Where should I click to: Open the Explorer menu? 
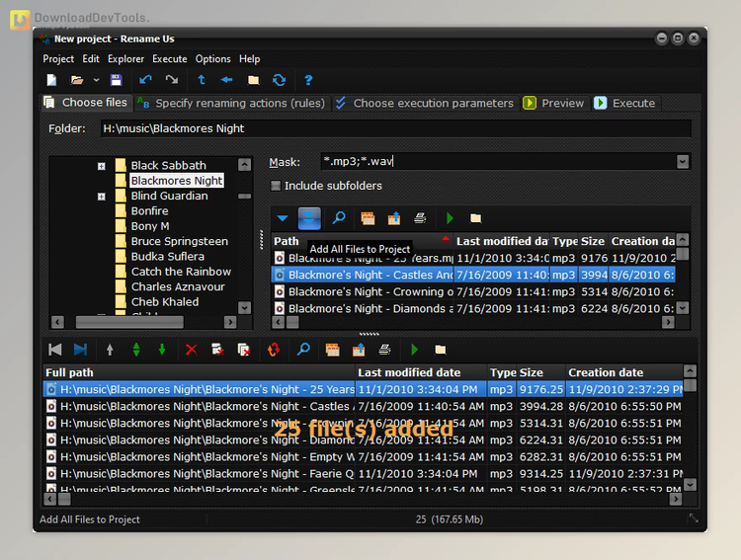click(125, 59)
